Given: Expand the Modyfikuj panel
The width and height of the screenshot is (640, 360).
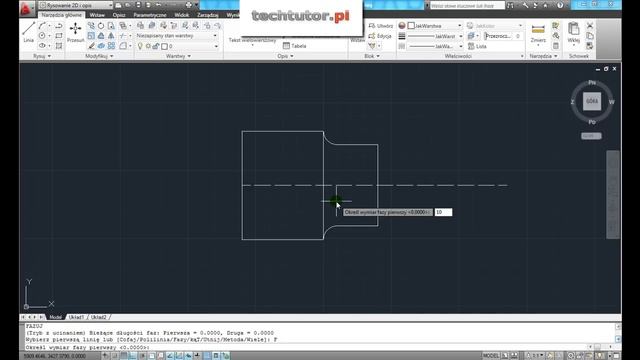Looking at the screenshot, I should (x=99, y=56).
